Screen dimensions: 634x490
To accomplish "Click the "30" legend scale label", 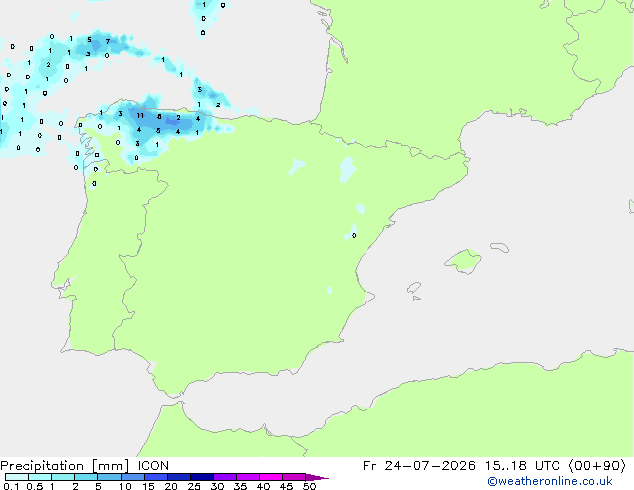I will [x=217, y=486].
